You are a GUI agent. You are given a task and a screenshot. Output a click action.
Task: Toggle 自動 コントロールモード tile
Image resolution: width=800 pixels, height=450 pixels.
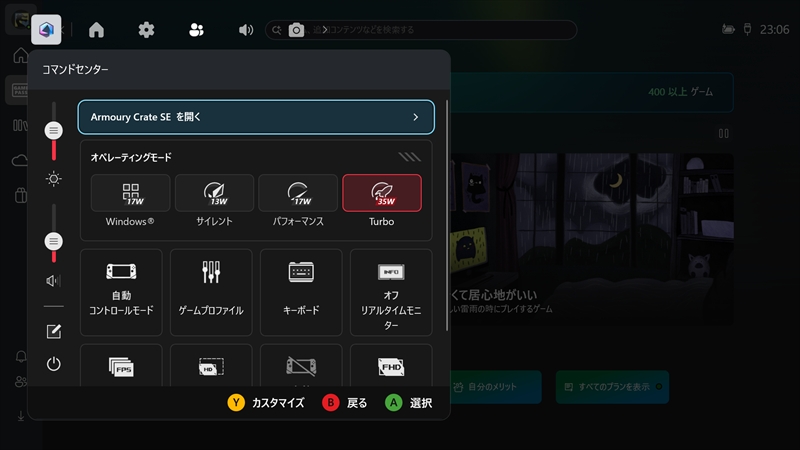click(x=121, y=290)
